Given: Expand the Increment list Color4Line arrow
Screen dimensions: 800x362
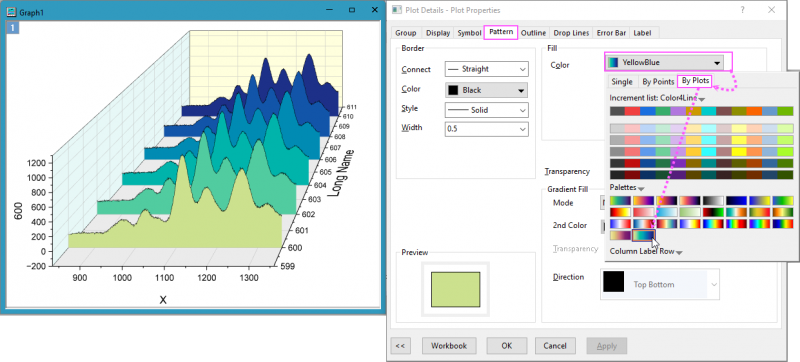Looking at the screenshot, I should (x=702, y=99).
